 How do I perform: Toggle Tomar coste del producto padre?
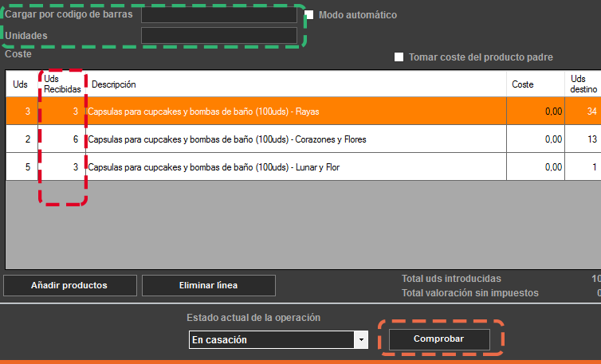click(x=399, y=57)
